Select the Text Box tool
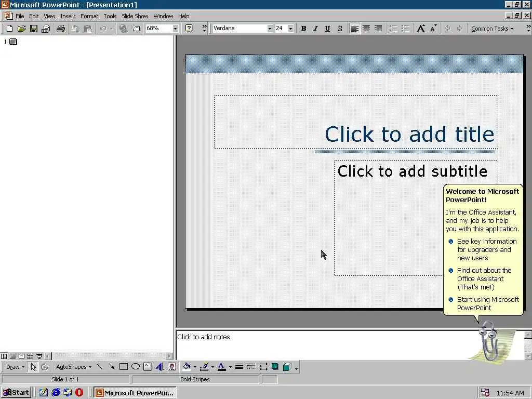Viewport: 532px width, 399px height. (x=147, y=367)
